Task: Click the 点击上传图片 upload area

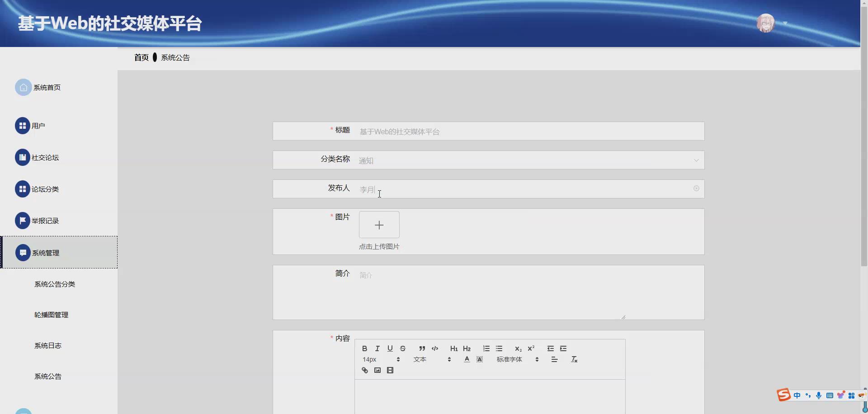Action: (x=379, y=225)
